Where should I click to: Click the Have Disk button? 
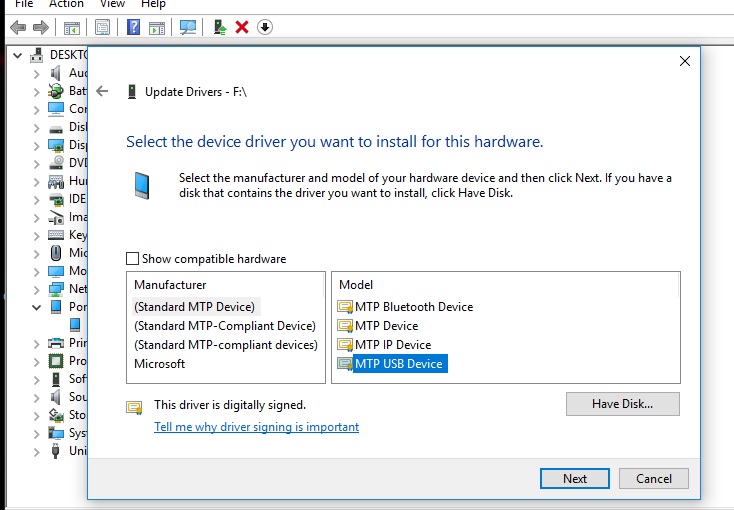(622, 404)
